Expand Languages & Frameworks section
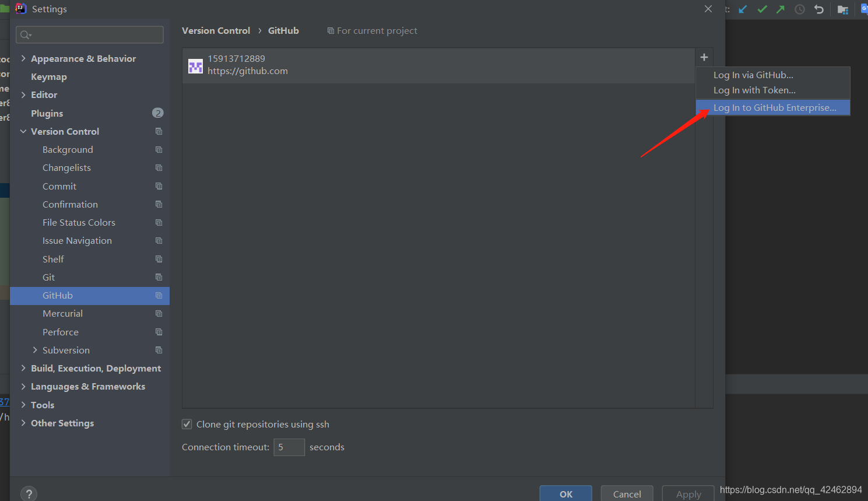 point(23,386)
